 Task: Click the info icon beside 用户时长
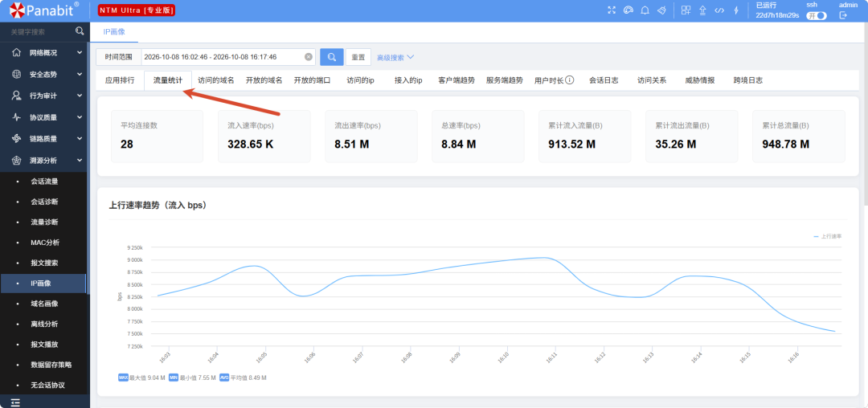570,80
